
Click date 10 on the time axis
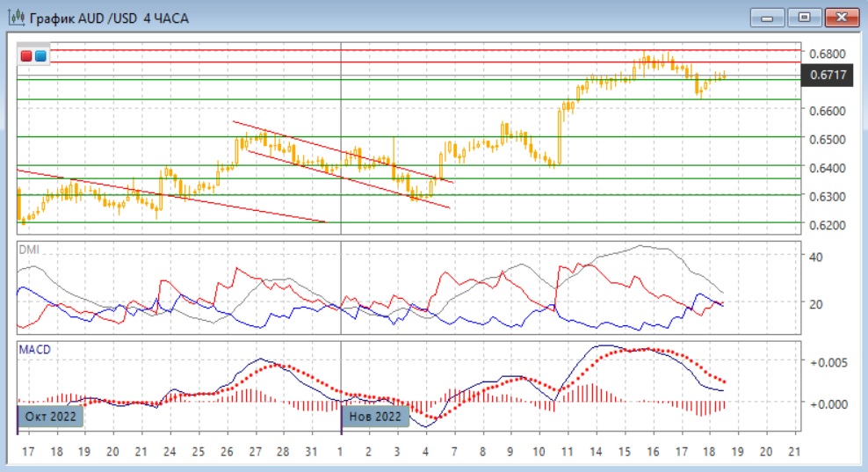click(539, 450)
